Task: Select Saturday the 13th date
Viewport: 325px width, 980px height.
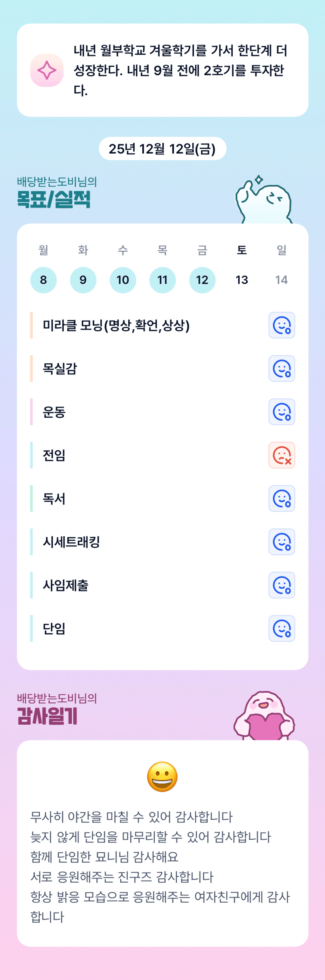Action: (242, 280)
